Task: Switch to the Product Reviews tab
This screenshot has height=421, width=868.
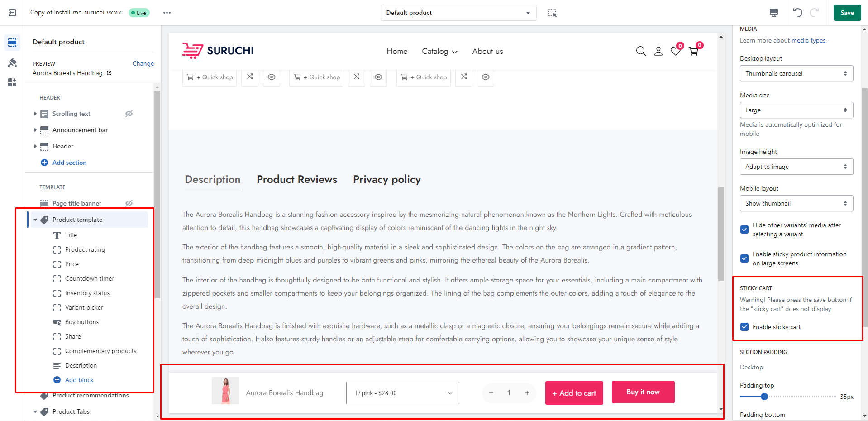Action: [x=297, y=180]
